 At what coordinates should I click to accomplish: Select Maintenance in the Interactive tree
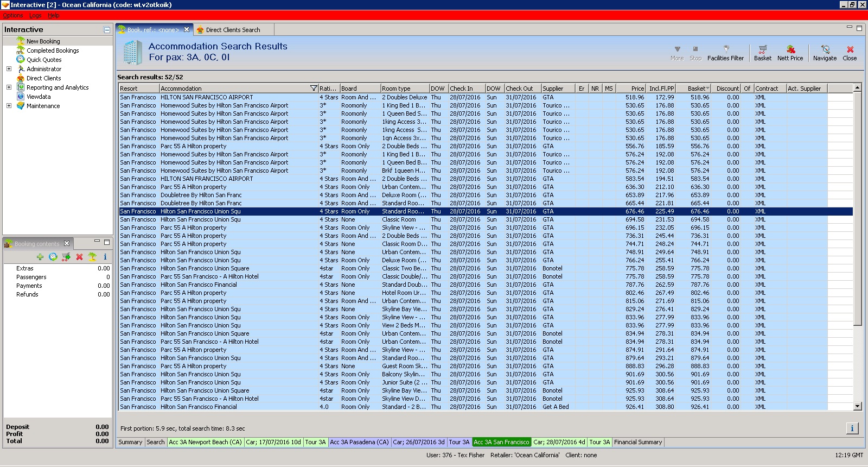pyautogui.click(x=43, y=106)
